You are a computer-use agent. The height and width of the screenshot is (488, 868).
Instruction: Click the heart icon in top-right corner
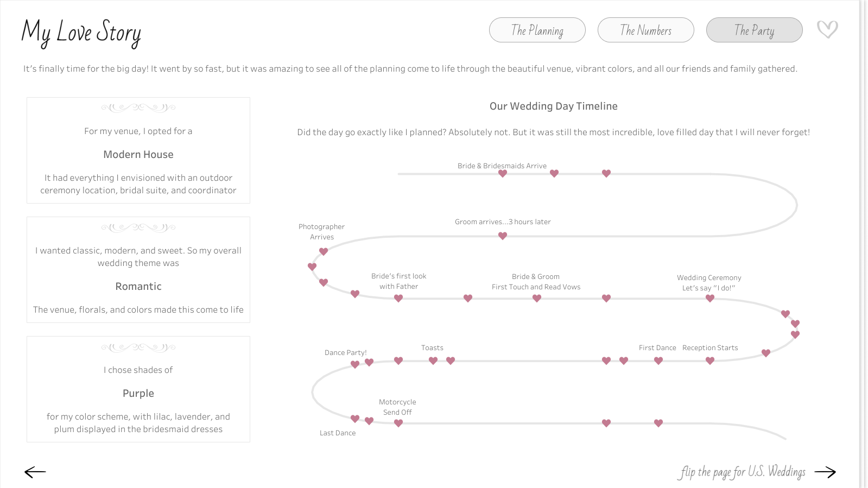tap(827, 29)
